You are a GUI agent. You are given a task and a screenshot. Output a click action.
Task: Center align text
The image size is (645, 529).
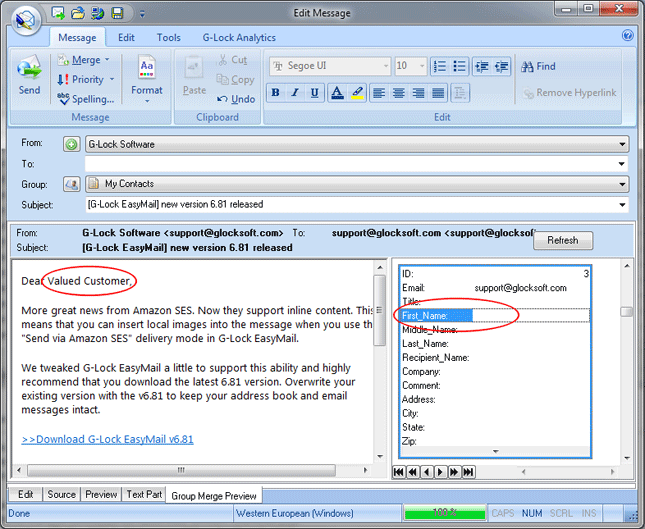(399, 93)
